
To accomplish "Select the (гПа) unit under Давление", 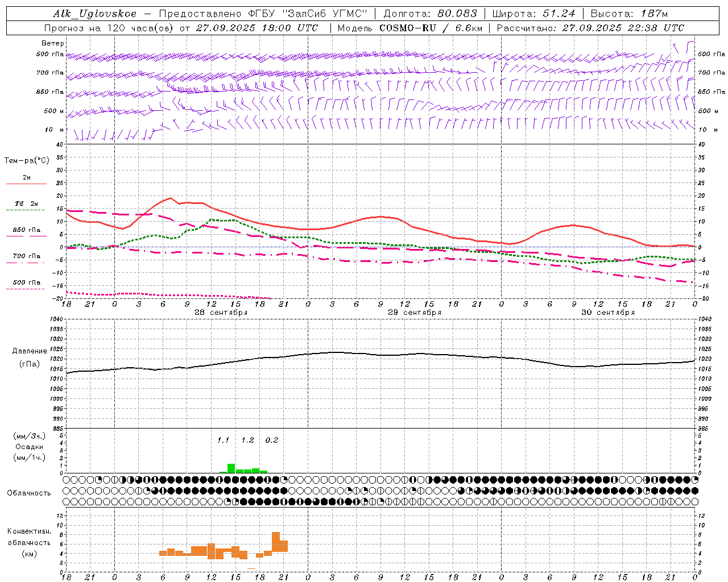I will [30, 364].
